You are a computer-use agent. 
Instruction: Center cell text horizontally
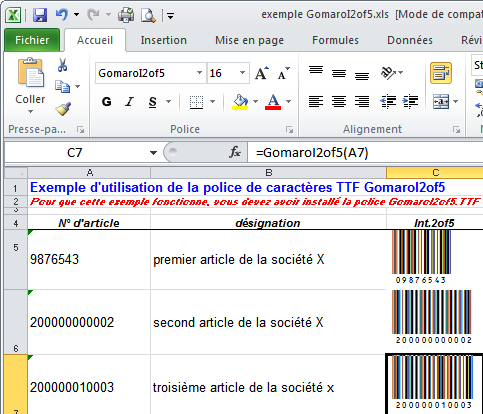pyautogui.click(x=339, y=101)
